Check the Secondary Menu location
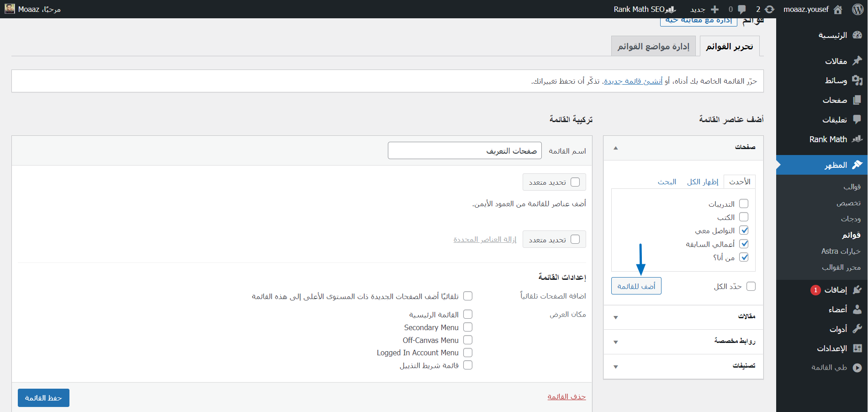Screen dimensions: 868x412 point(468,327)
